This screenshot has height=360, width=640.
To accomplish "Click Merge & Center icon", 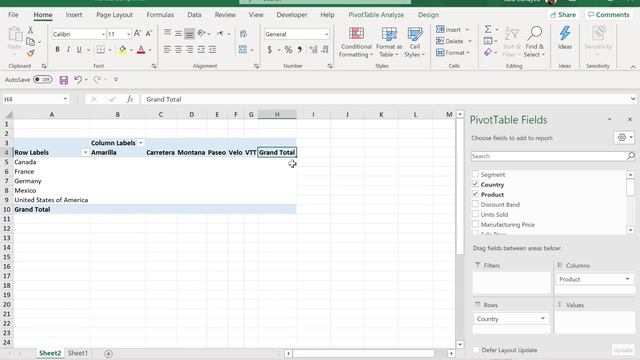I will (x=243, y=50).
